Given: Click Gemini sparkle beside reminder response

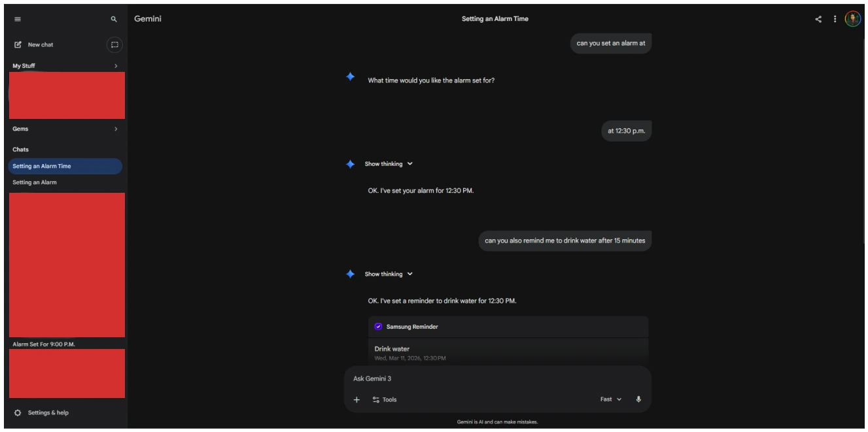Looking at the screenshot, I should pos(350,274).
